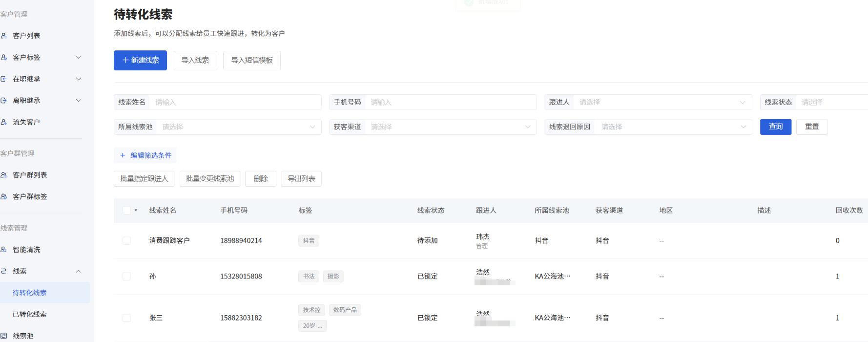This screenshot has width=868, height=342.
Task: Click the 离职继承 sidebar icon
Action: point(3,100)
